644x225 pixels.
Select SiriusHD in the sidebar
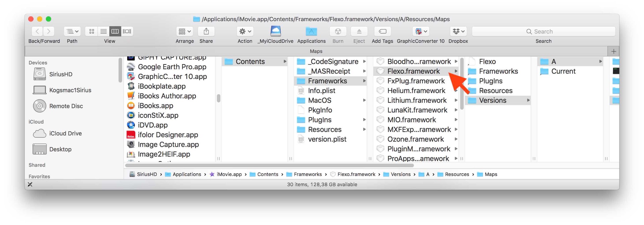[61, 74]
